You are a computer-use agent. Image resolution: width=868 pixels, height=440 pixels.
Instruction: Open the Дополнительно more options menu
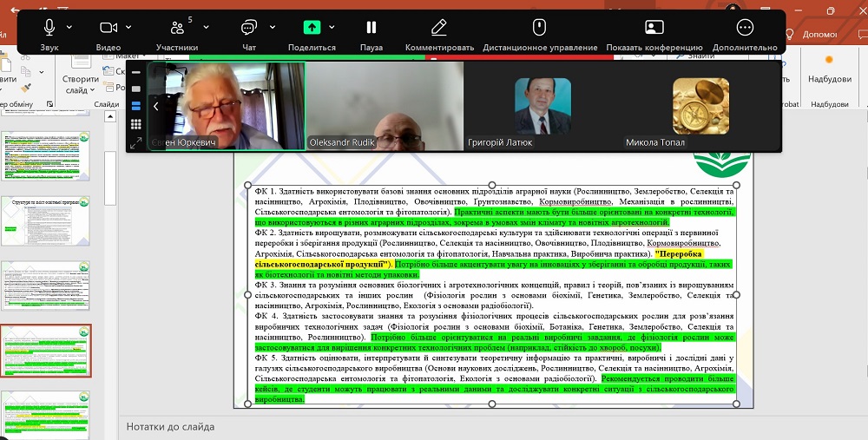tap(745, 28)
